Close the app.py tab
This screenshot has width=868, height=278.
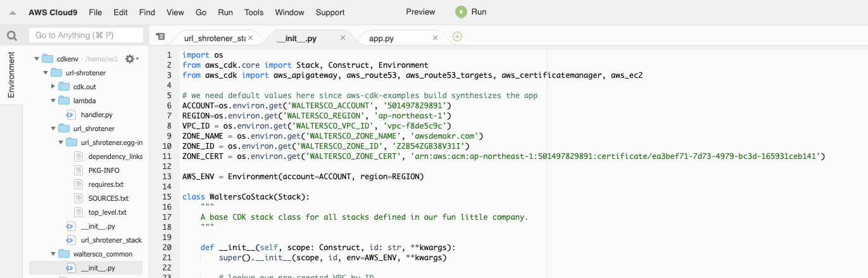[435, 38]
